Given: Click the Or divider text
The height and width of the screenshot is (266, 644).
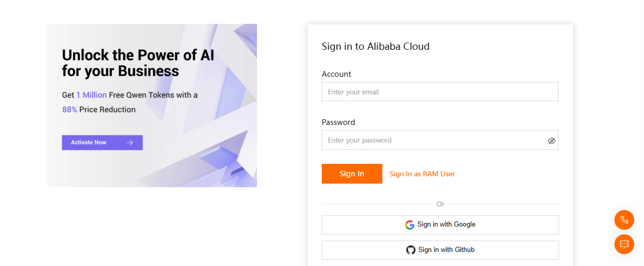Looking at the screenshot, I should point(440,204).
